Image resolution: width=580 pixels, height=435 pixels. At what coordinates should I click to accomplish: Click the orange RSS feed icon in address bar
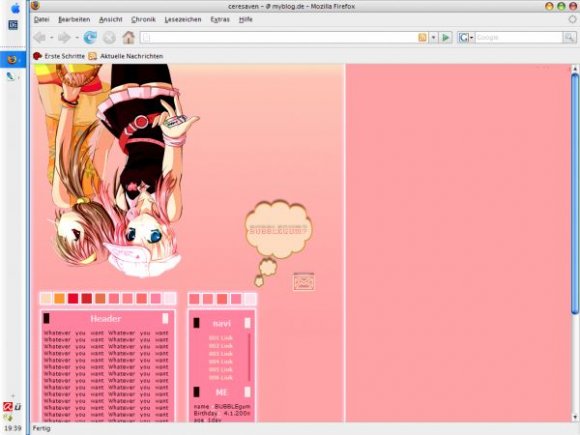tap(422, 37)
